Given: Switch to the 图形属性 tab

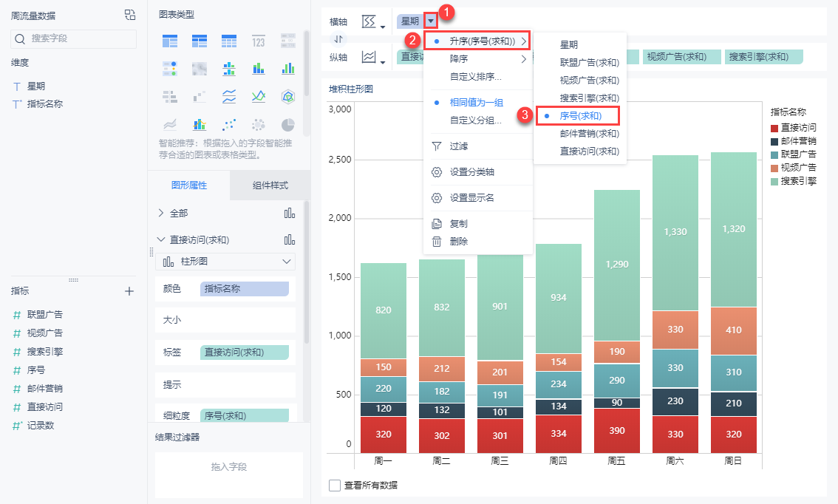Looking at the screenshot, I should (x=189, y=185).
